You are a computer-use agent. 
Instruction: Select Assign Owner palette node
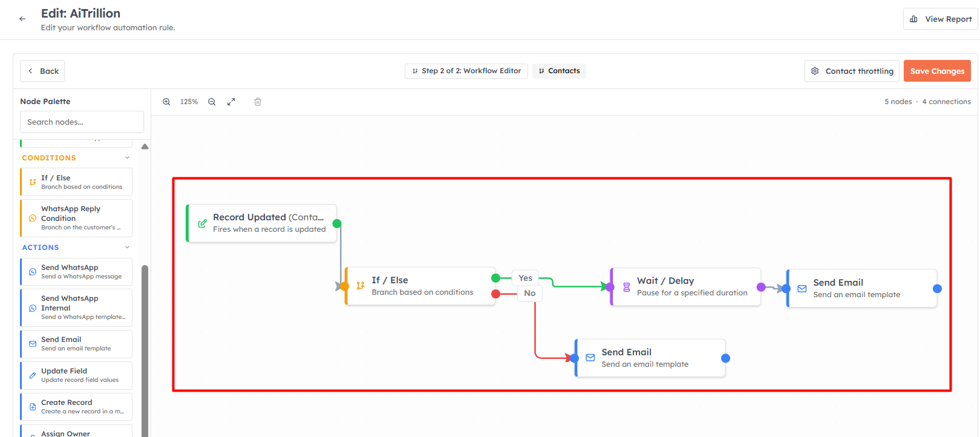pos(76,431)
